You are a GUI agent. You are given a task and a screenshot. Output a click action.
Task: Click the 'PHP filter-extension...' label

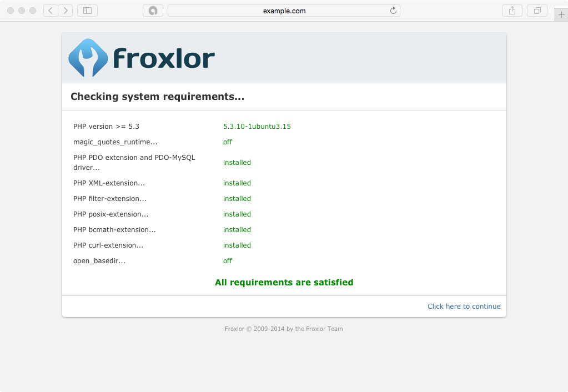coord(110,199)
